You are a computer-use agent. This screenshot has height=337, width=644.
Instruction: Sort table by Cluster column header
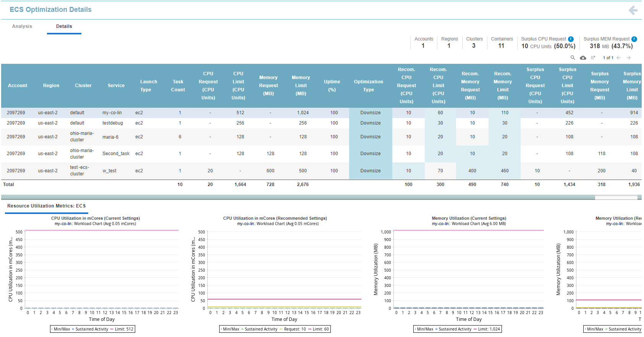pos(83,86)
